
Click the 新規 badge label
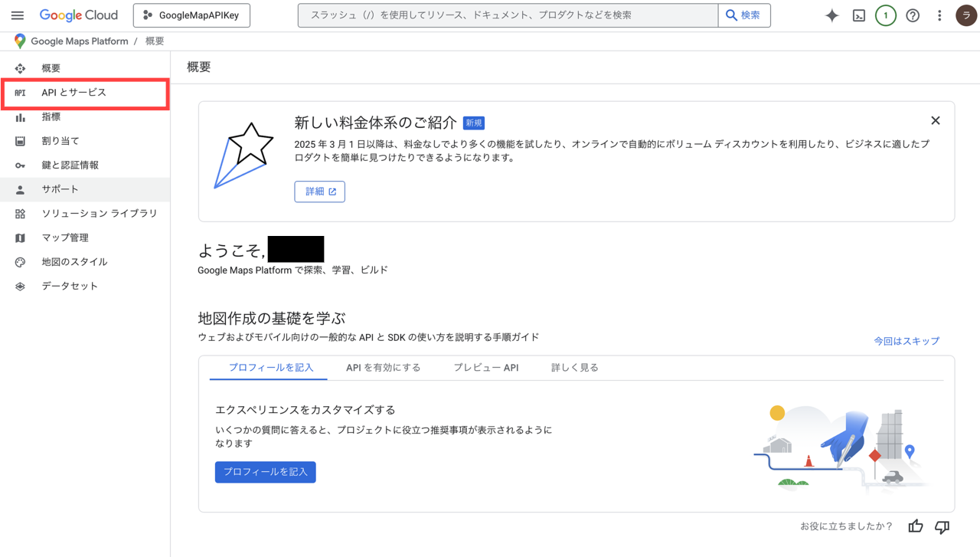coord(474,123)
